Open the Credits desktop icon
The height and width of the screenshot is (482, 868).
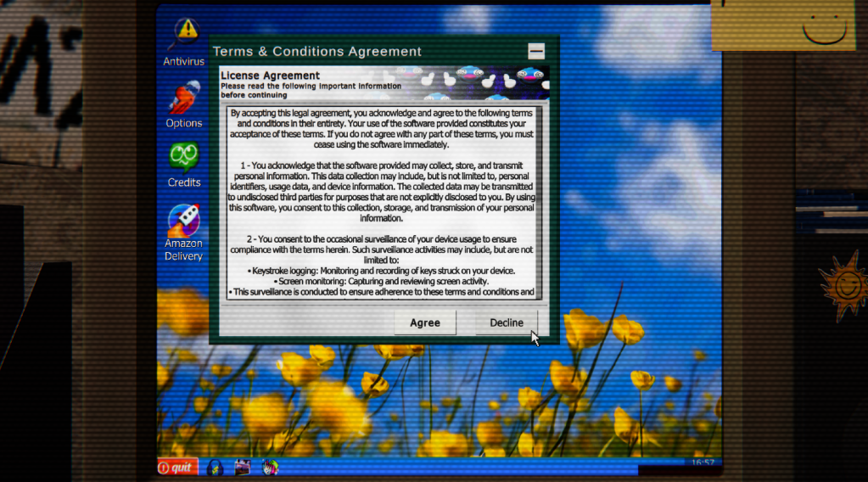184,159
